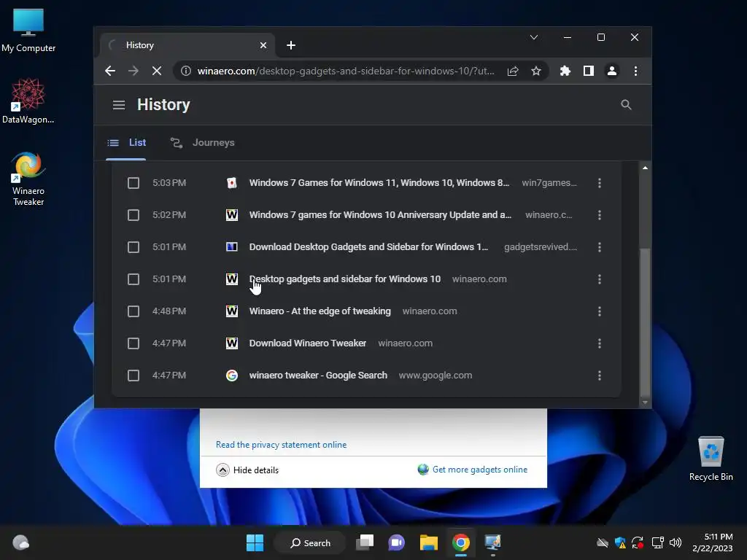747x560 pixels.
Task: Collapse with Hide details in gadget installer
Action: pos(247,470)
